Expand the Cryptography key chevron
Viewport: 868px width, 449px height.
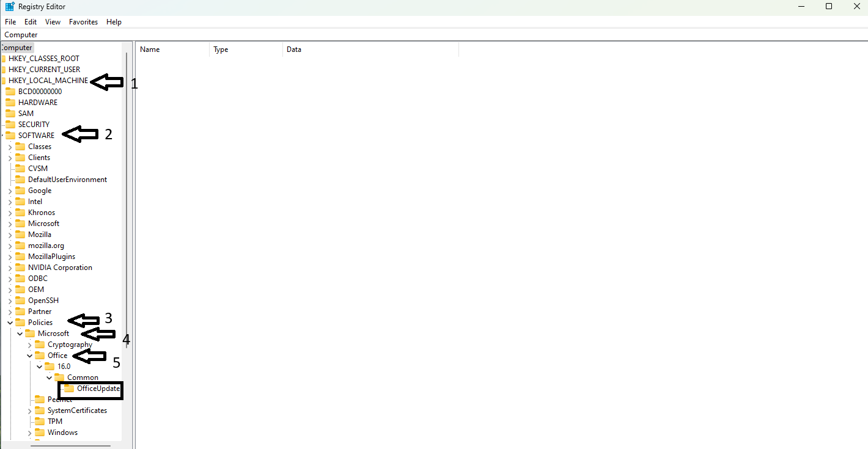[x=29, y=345]
